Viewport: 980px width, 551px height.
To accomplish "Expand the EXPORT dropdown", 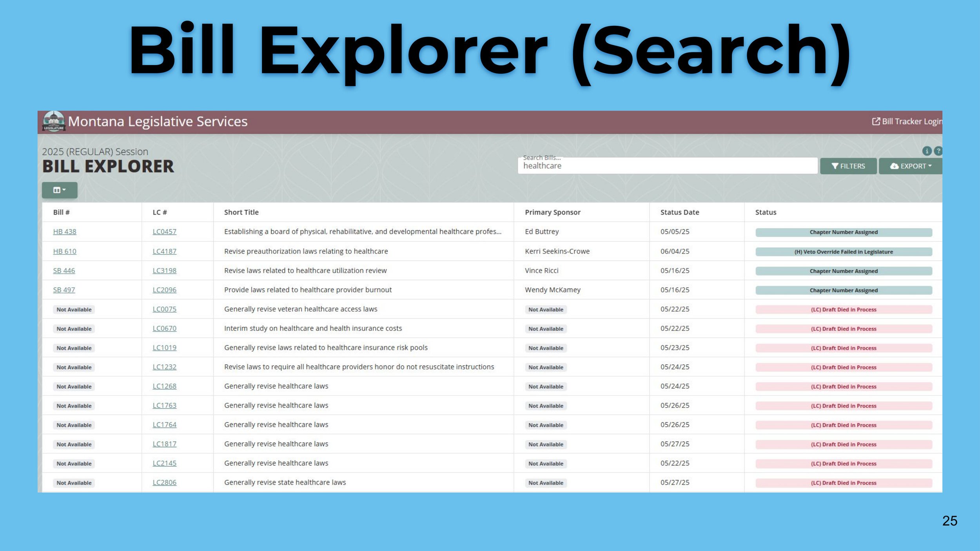I will tap(910, 166).
